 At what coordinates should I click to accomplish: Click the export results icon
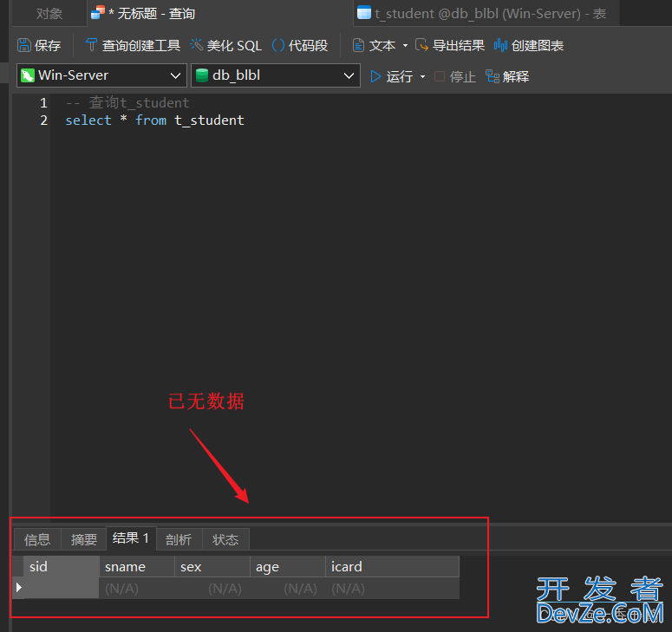coord(421,45)
